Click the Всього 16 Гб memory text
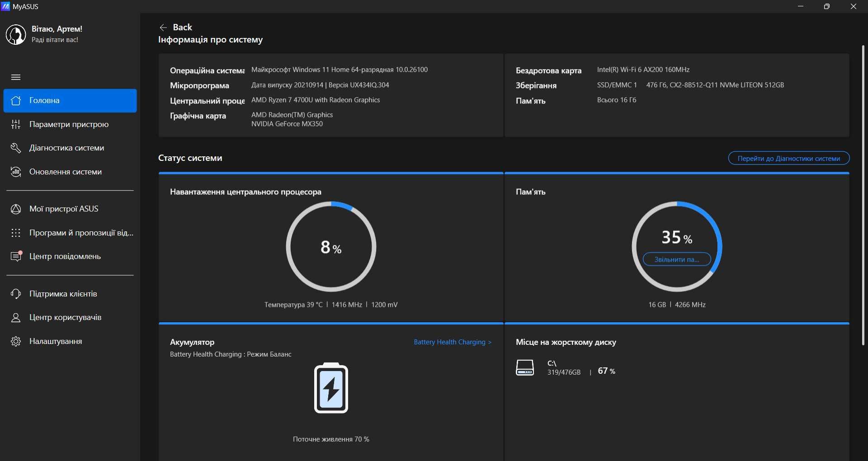868x461 pixels. coord(617,100)
